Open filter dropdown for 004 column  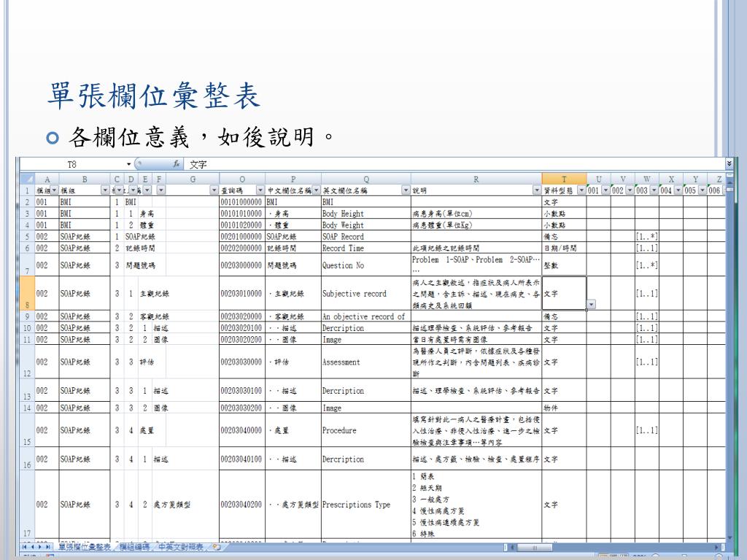[678, 190]
